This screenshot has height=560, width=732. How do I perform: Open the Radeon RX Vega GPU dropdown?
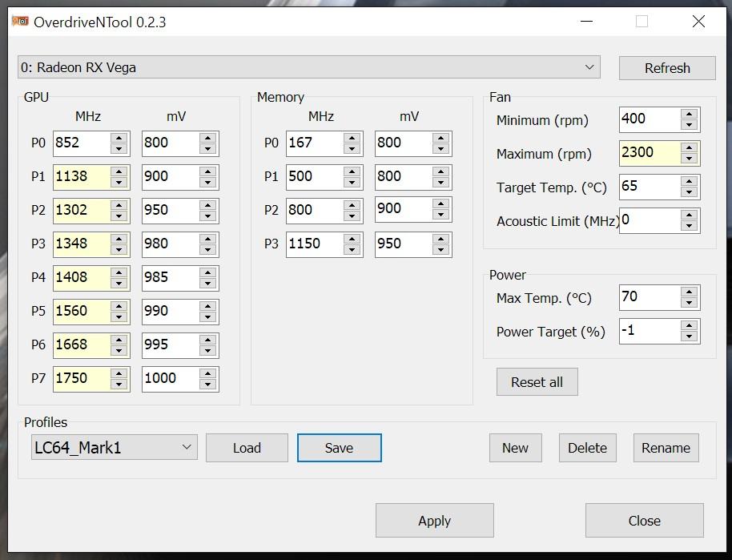(x=309, y=67)
